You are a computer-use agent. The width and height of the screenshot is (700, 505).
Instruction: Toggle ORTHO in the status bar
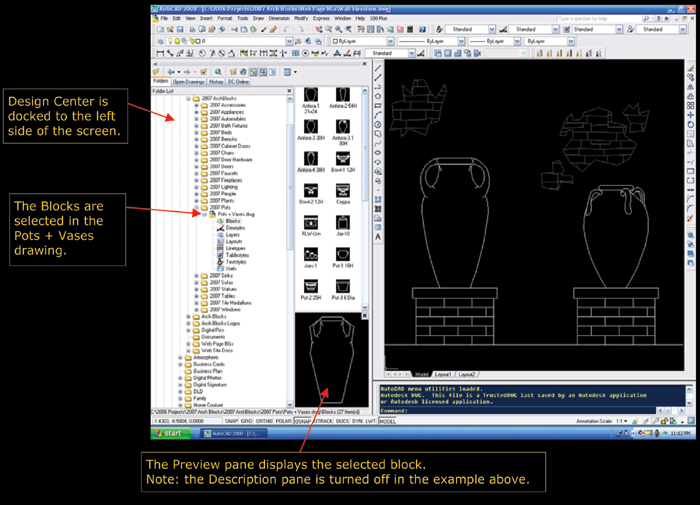pos(264,421)
